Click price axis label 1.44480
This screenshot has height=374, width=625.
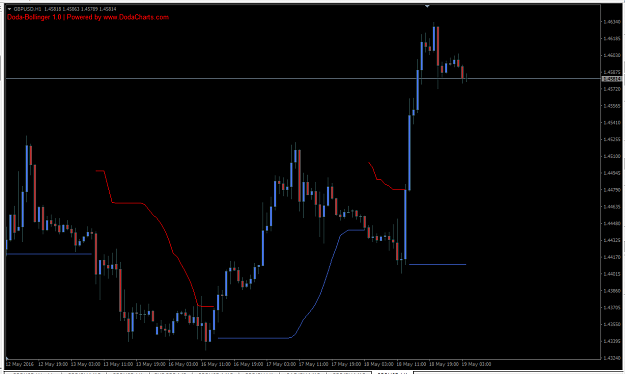coord(613,224)
